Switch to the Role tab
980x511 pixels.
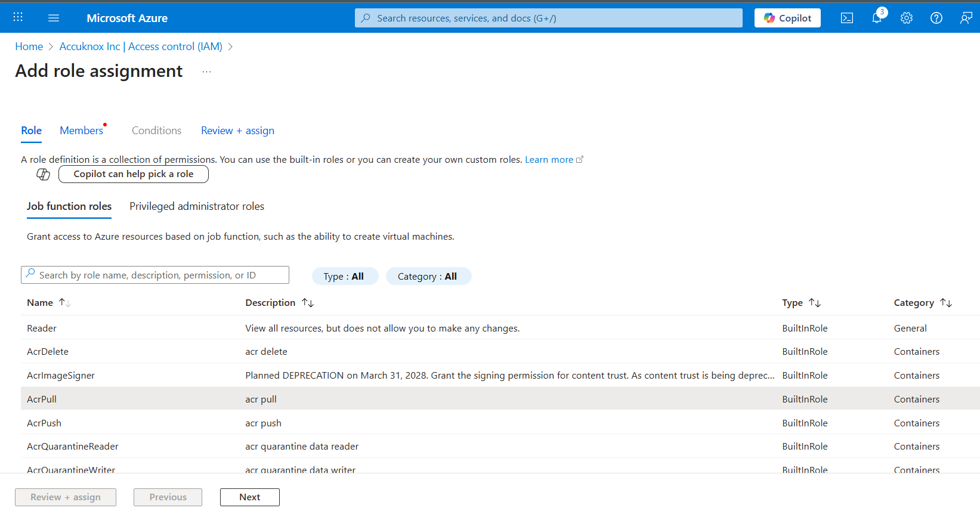32,131
